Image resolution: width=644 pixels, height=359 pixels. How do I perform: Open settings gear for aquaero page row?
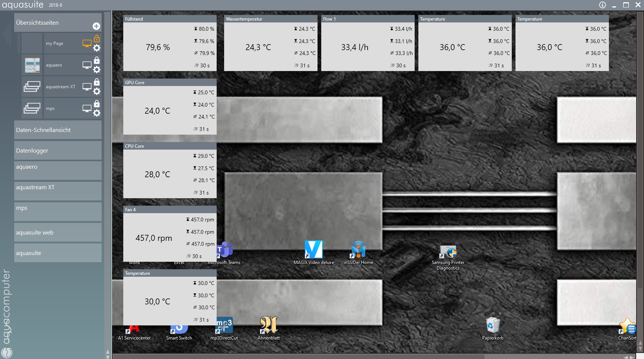pyautogui.click(x=97, y=70)
